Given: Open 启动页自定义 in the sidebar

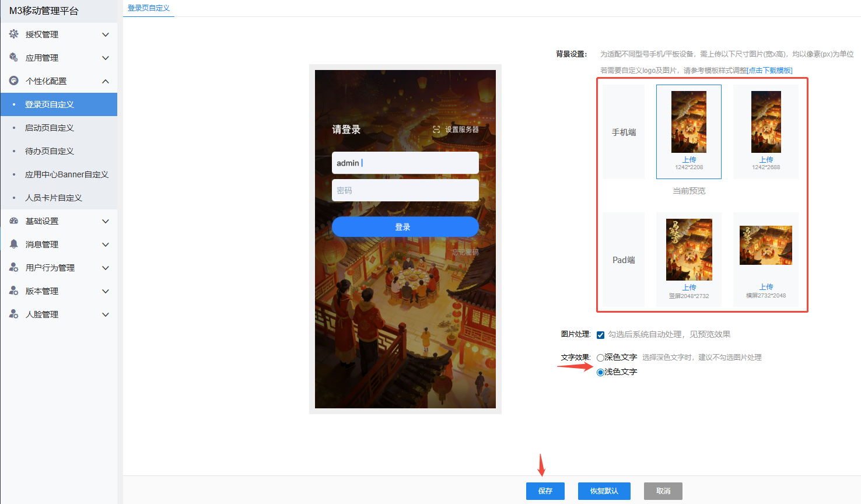Looking at the screenshot, I should click(50, 128).
